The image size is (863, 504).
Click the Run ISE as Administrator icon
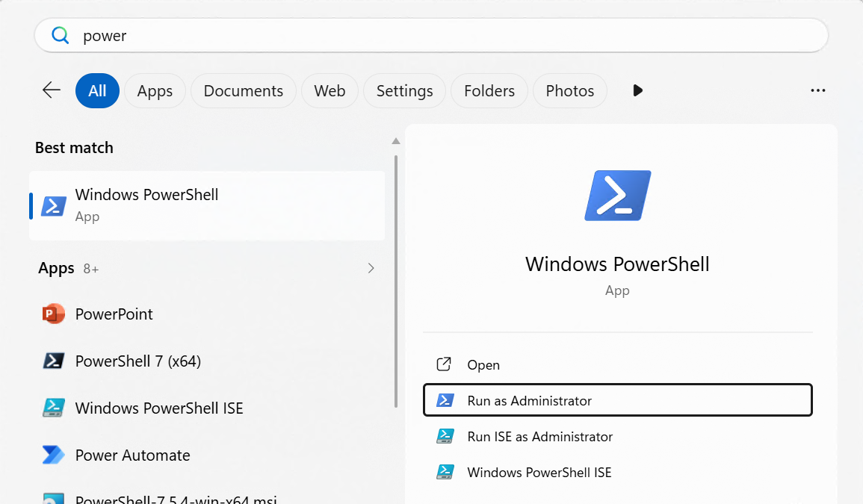445,436
